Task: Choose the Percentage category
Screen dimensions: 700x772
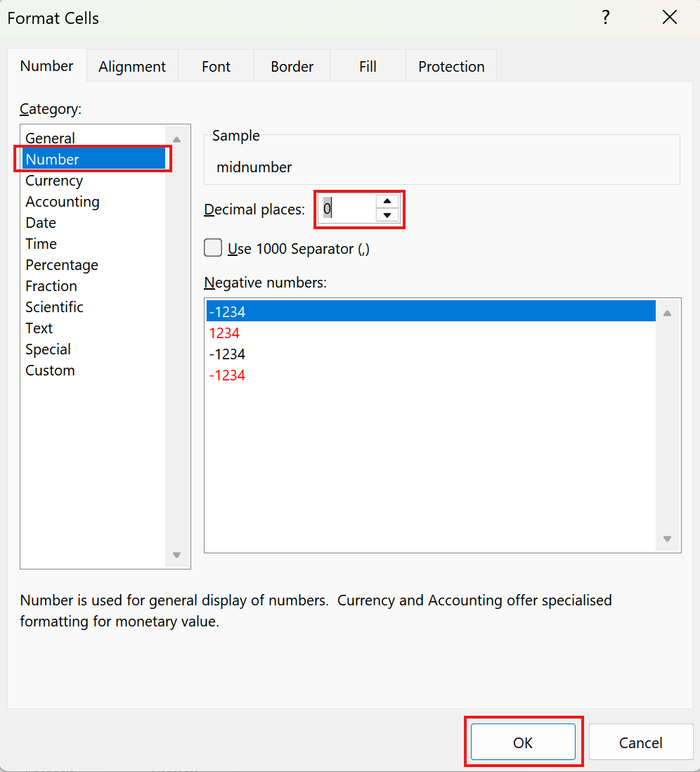Action: tap(62, 265)
